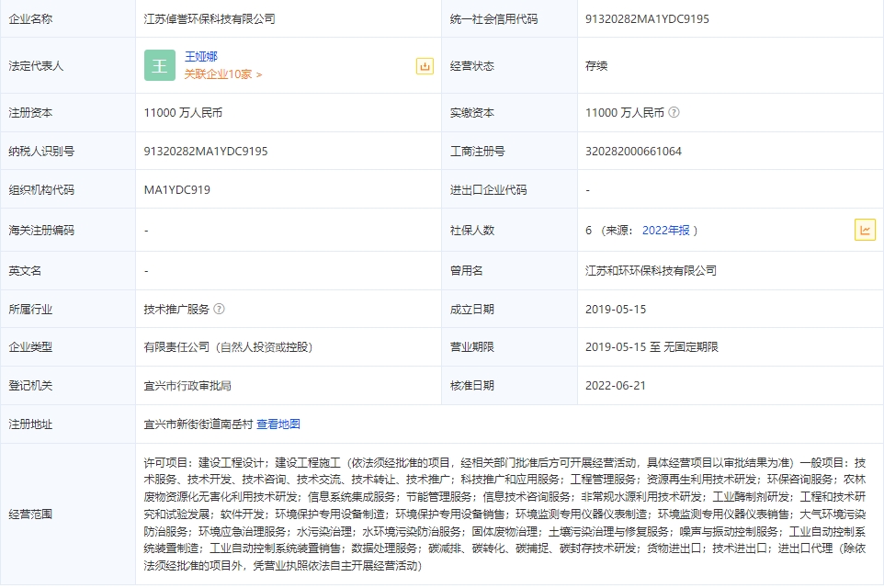Image resolution: width=884 pixels, height=588 pixels.
Task: Open legal representative 王娅娜's profile link
Action: coord(201,57)
